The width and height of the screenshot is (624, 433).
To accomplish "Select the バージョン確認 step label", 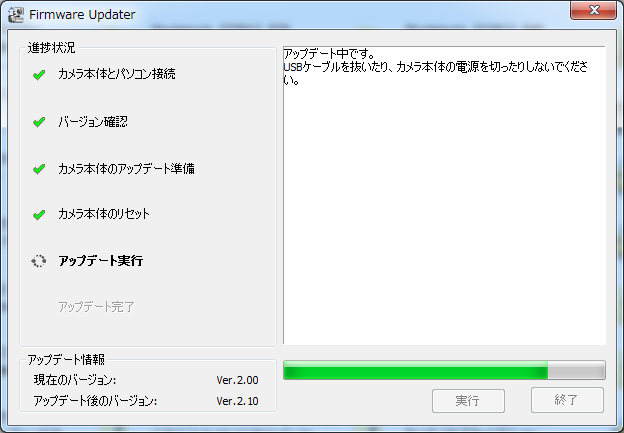I will (93, 121).
